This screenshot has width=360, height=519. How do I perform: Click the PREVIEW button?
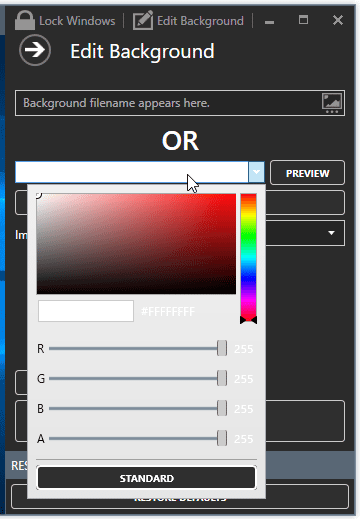coord(307,173)
